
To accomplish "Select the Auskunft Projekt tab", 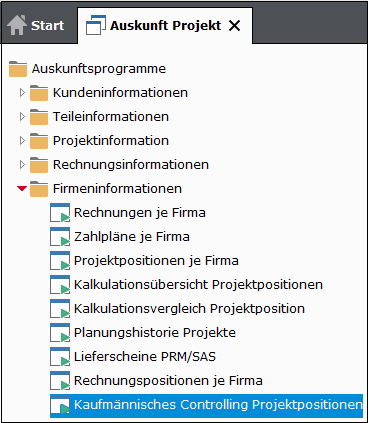I will click(x=165, y=25).
